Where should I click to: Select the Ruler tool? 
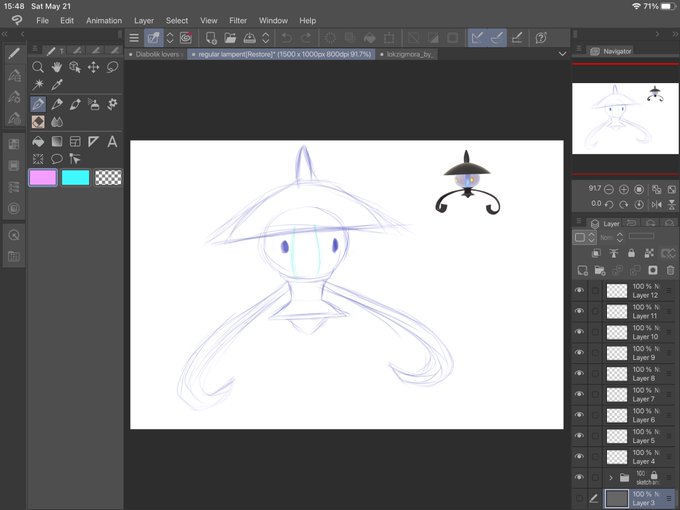click(x=93, y=141)
